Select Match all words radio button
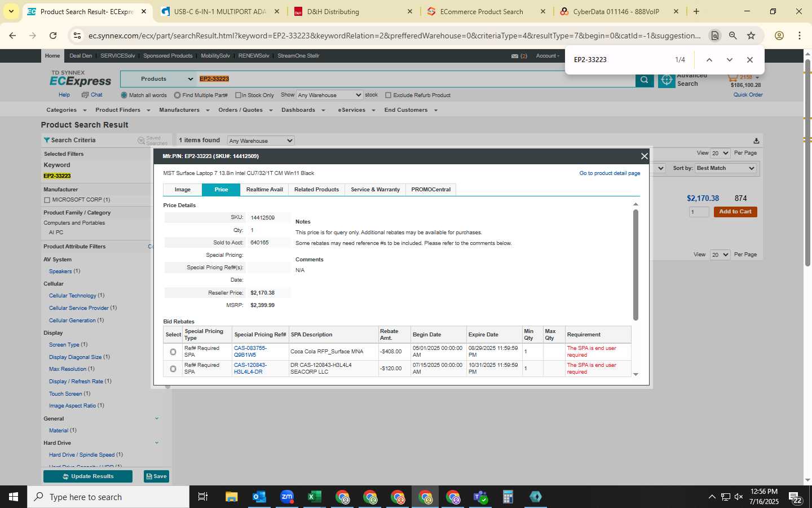This screenshot has width=812, height=508. click(x=124, y=95)
